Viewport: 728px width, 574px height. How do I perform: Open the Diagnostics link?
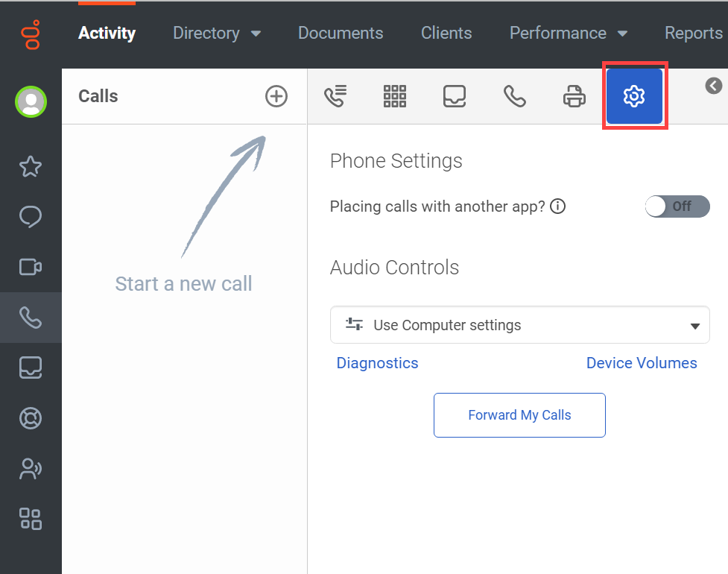tap(377, 363)
